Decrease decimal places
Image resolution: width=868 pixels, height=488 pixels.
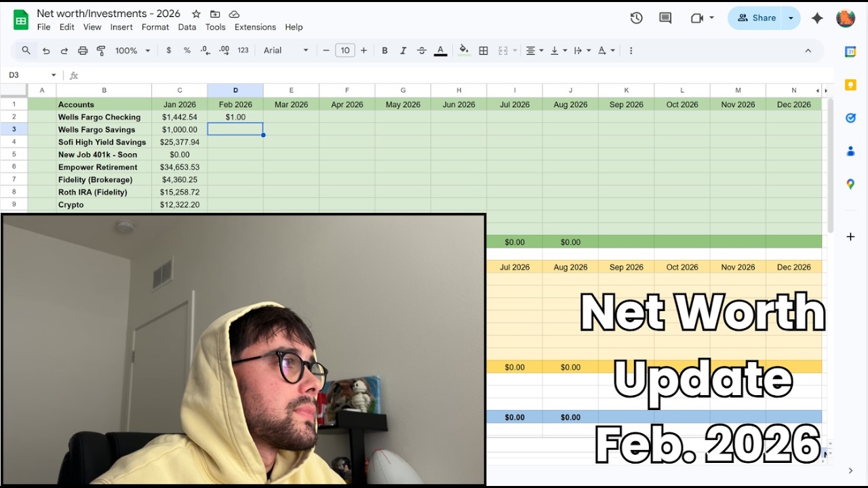pos(205,50)
